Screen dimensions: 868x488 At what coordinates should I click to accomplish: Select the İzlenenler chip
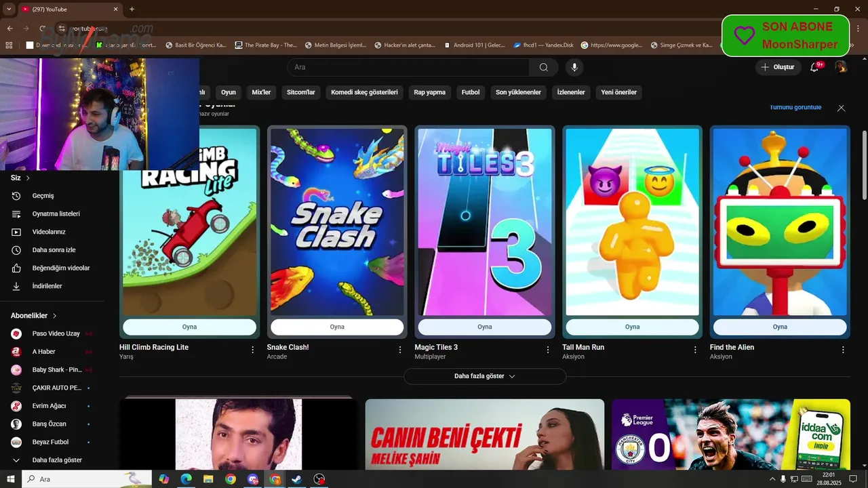(571, 92)
